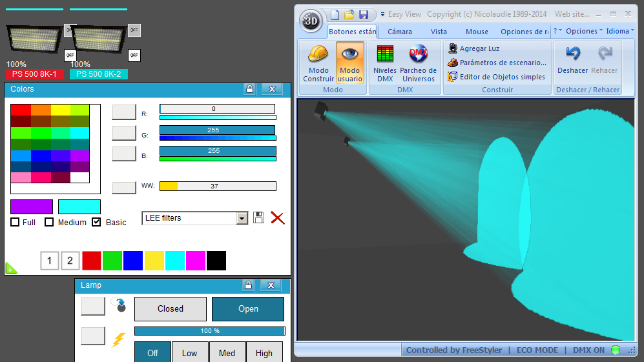Screen dimensions: 644x362
Task: Click the button left of WW slider
Action: (x=124, y=187)
